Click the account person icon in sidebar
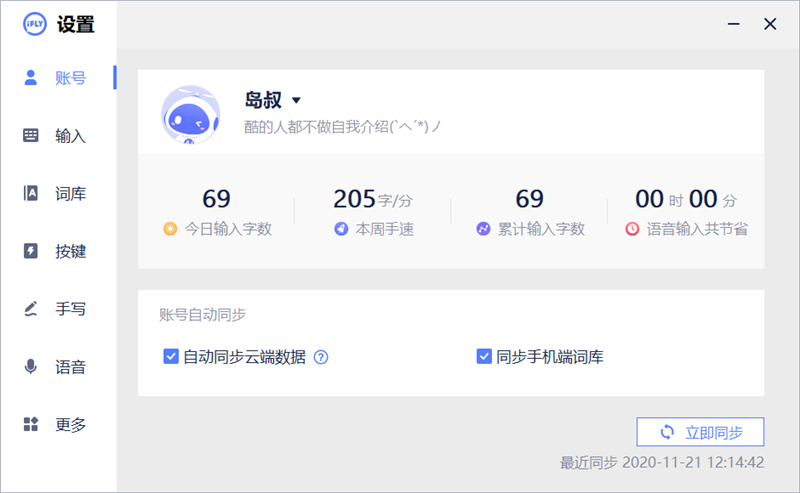The height and width of the screenshot is (493, 800). click(31, 77)
